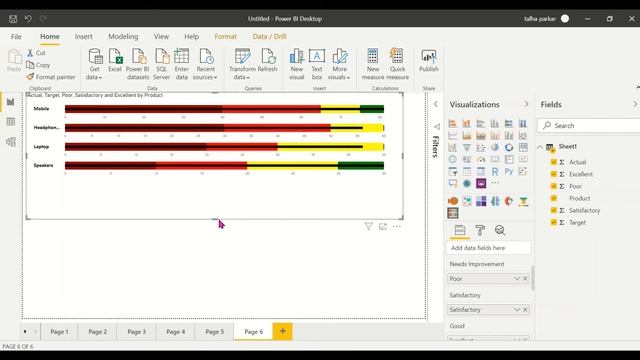Click the Visualizations pane scrollbar
The height and width of the screenshot is (360, 640).
532,278
